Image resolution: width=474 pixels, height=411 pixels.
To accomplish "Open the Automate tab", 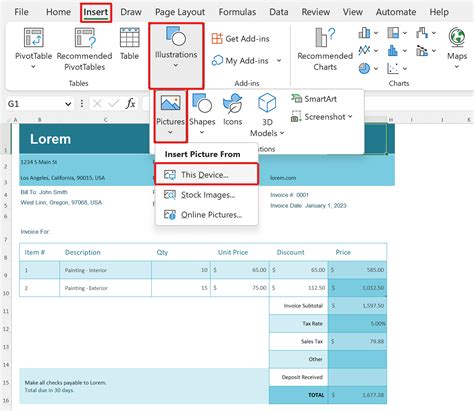I will coord(396,12).
